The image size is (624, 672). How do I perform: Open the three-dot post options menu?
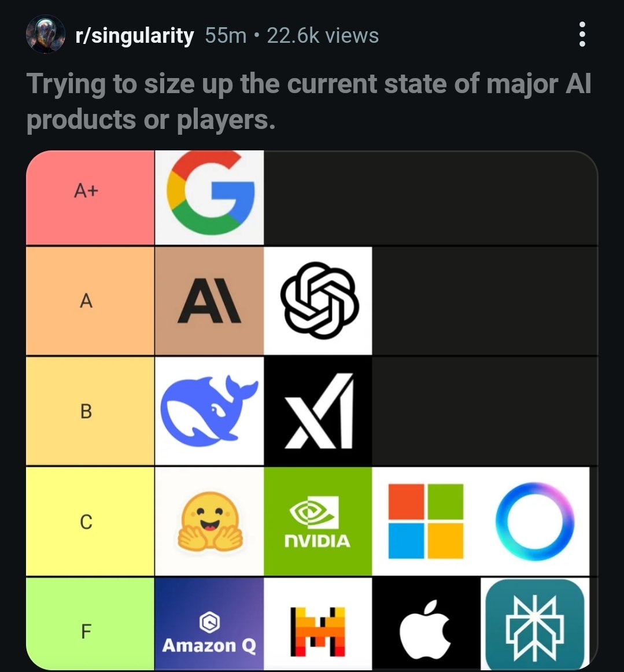coord(582,34)
